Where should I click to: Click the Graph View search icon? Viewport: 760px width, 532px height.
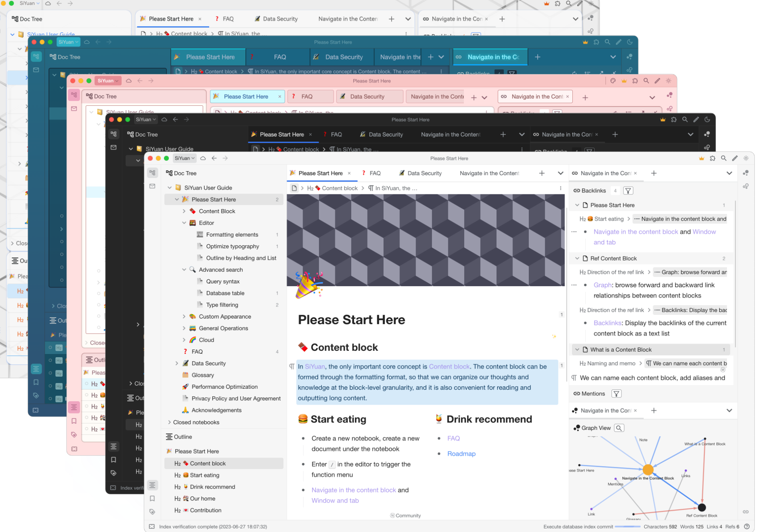pos(619,428)
